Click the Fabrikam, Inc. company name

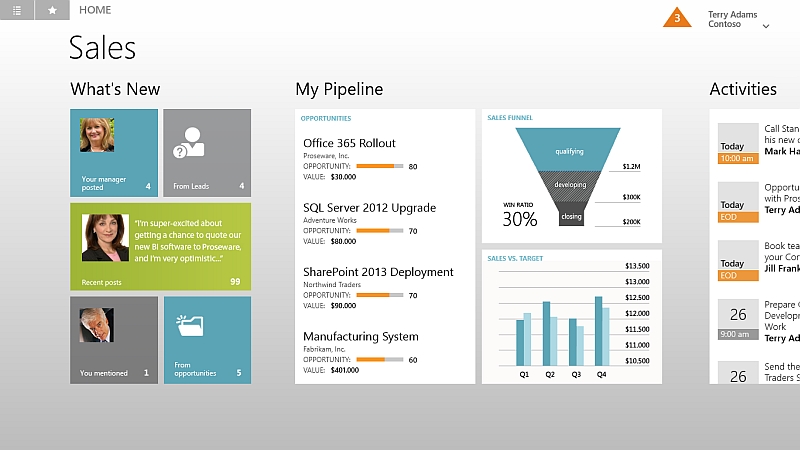[324, 349]
